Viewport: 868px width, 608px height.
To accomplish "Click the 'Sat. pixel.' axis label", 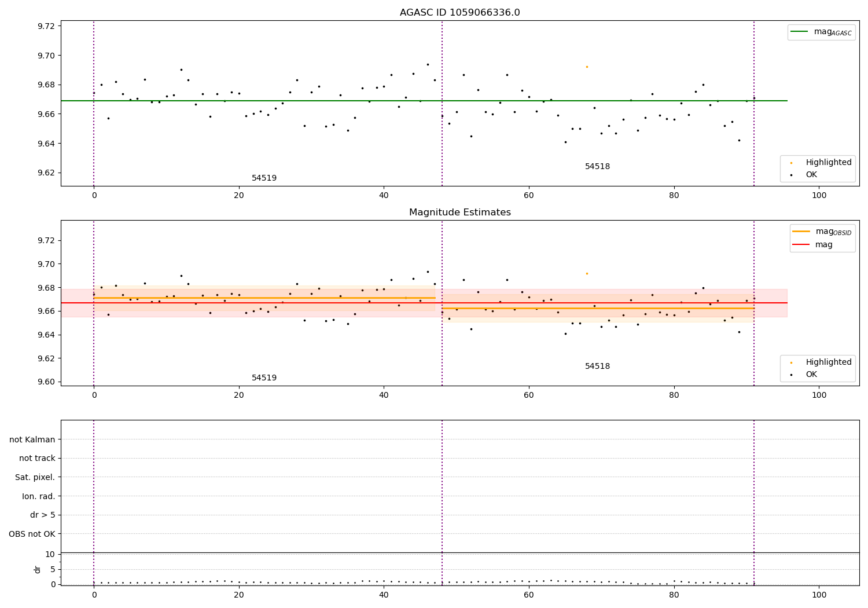I will (35, 477).
